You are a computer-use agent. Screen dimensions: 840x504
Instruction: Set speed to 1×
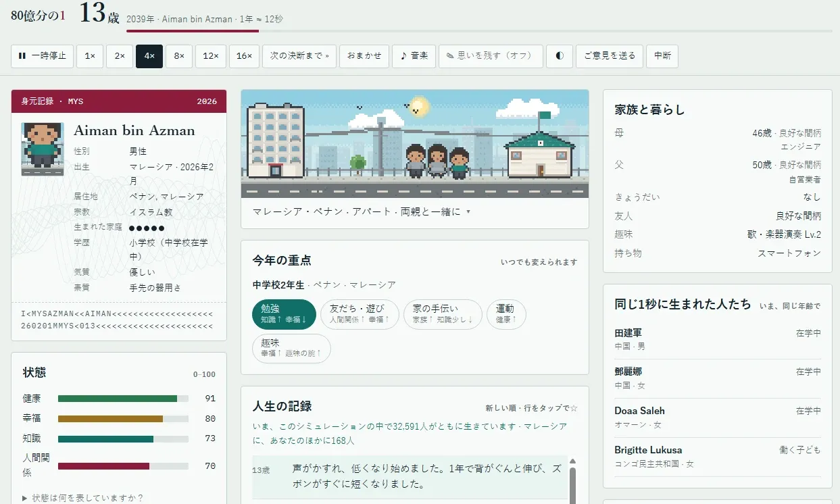[x=90, y=56]
